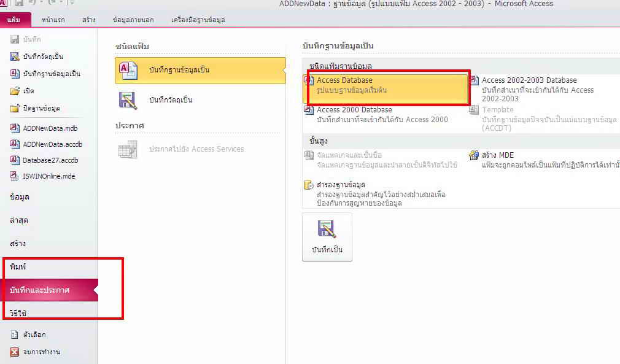Click บันทึกวัตถุเป็น in the left sidebar
Image resolution: width=620 pixels, height=364 pixels.
tap(36, 56)
